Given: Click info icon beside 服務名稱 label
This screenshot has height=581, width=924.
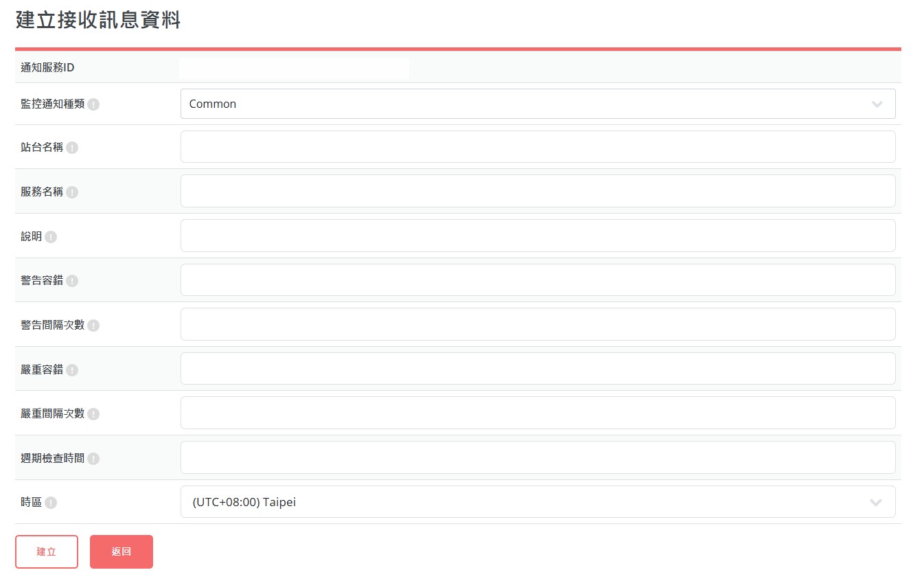Looking at the screenshot, I should point(72,192).
